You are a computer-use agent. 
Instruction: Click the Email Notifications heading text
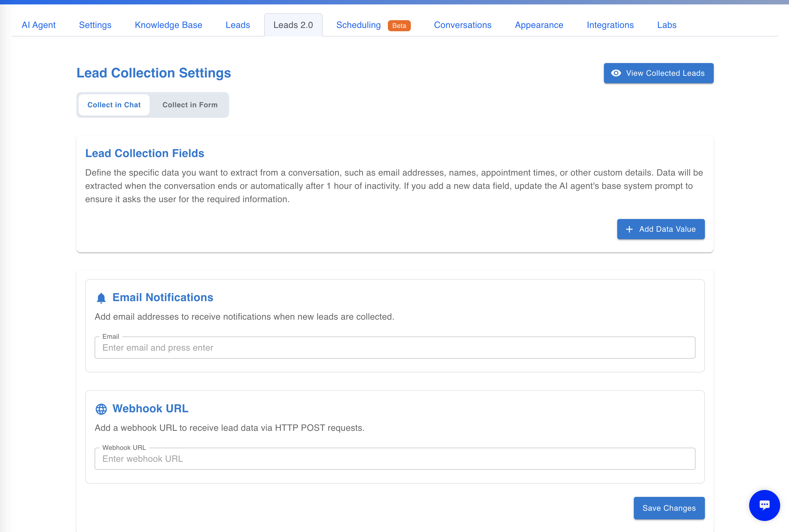(x=163, y=298)
